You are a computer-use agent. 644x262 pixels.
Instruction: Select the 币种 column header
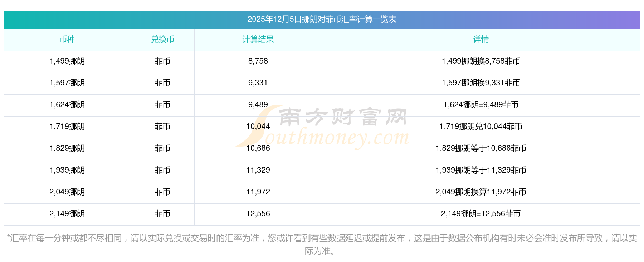click(x=67, y=39)
